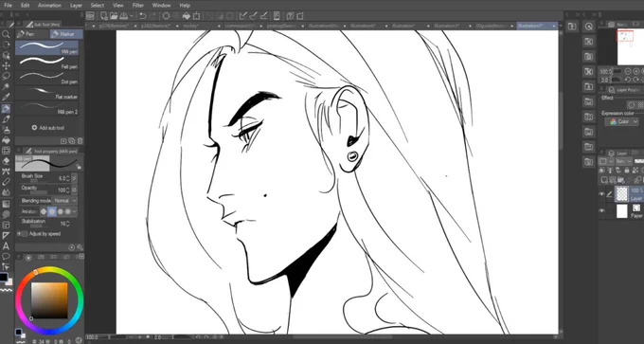
Task: Click the canvas vertical scrollbar
Action: tap(561, 121)
